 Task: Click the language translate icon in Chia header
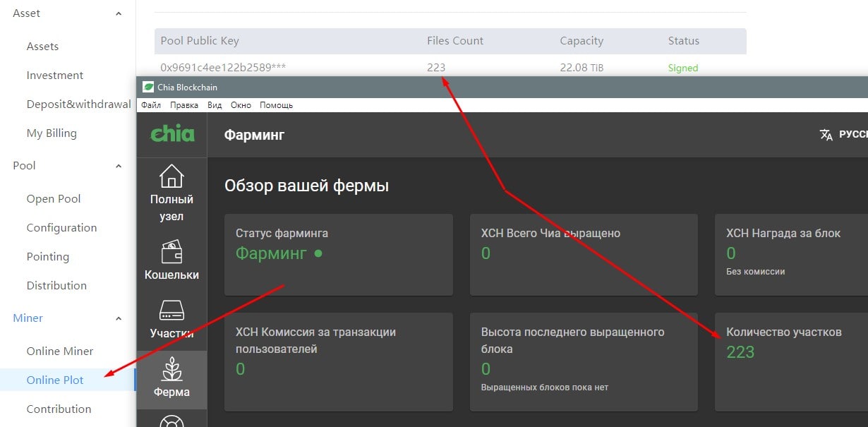[x=826, y=134]
